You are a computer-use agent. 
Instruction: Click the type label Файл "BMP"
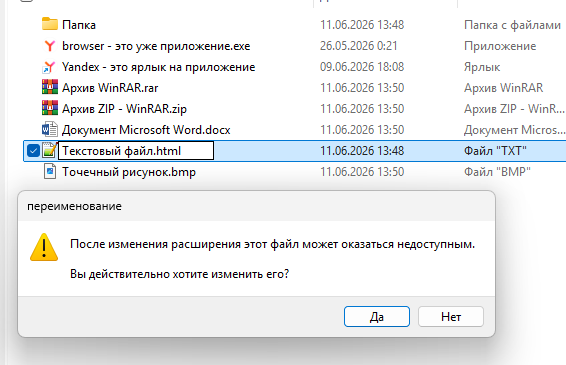point(497,171)
